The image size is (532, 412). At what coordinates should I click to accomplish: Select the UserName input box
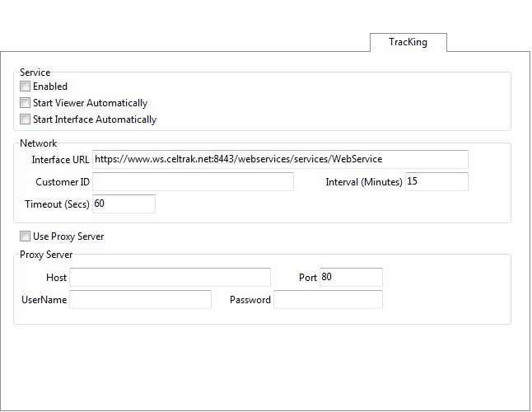(140, 299)
